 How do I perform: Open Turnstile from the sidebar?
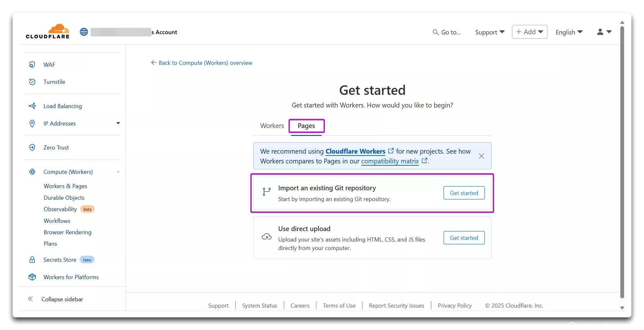pyautogui.click(x=54, y=82)
